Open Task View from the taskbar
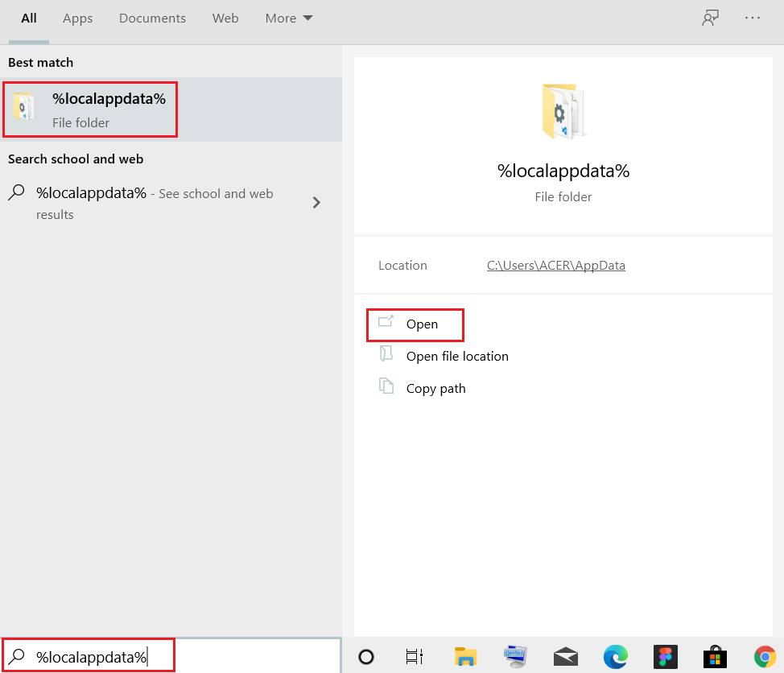 [x=414, y=657]
